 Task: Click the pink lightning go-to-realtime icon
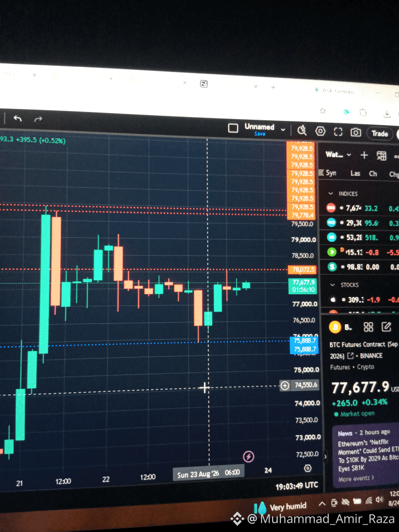[249, 456]
